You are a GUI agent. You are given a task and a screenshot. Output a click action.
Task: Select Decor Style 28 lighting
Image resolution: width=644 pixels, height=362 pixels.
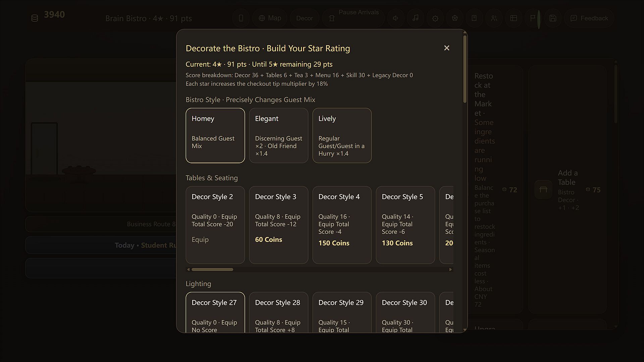tap(279, 312)
